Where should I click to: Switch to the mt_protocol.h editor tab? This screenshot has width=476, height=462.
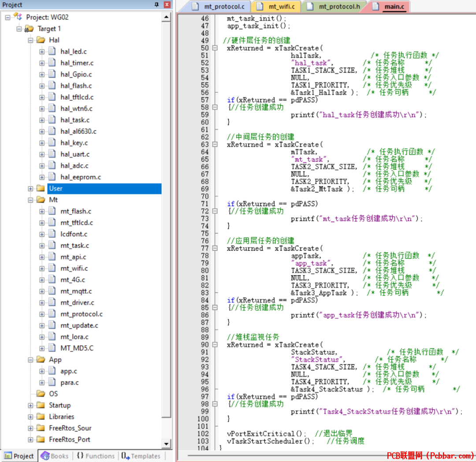tap(335, 6)
